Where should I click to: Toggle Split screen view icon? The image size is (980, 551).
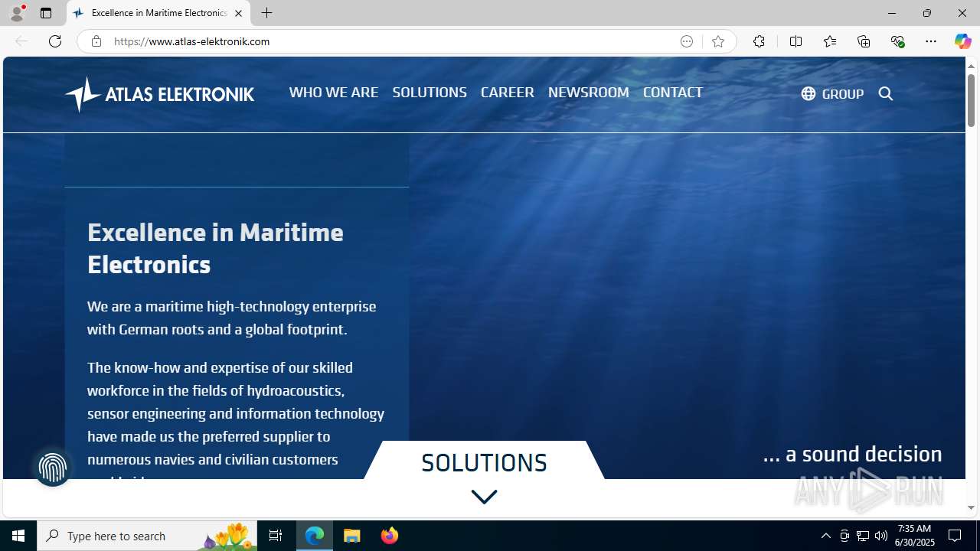click(x=795, y=41)
